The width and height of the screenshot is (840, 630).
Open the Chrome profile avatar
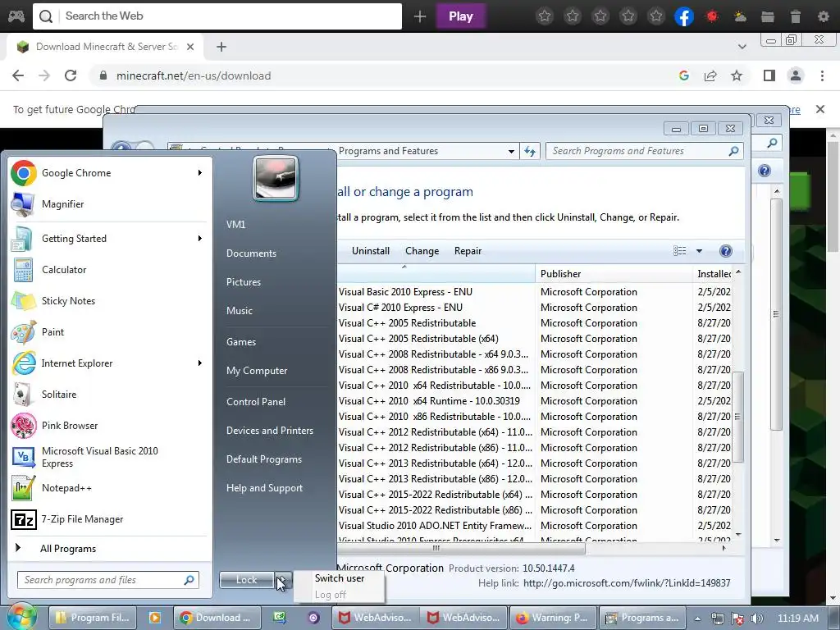click(796, 75)
